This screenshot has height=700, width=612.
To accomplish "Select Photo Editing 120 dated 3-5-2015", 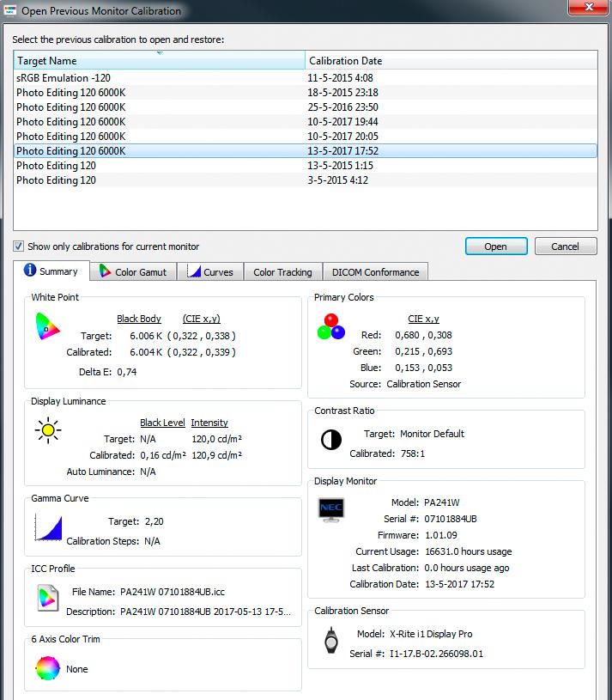I will click(306, 180).
